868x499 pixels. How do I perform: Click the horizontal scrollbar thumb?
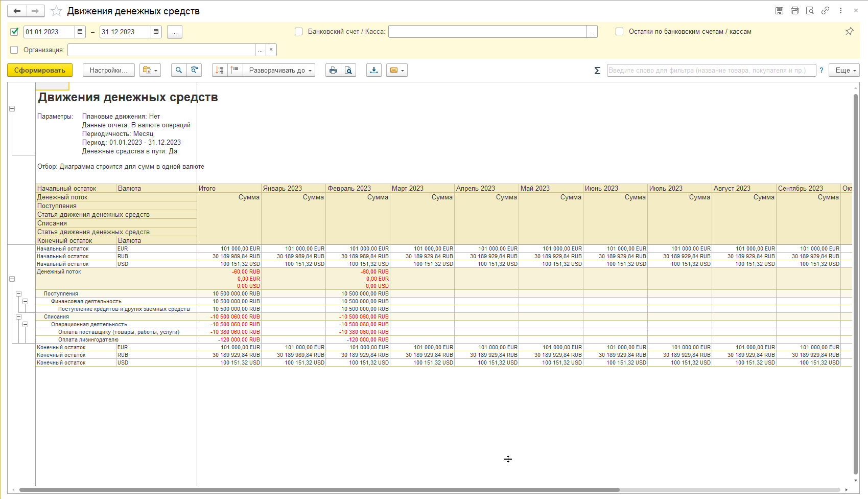tap(319, 490)
